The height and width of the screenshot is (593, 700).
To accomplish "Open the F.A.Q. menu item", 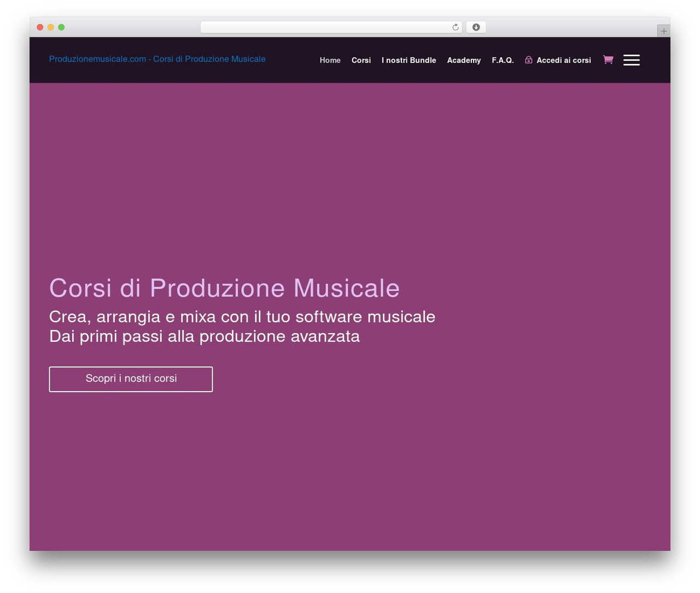I will (503, 60).
